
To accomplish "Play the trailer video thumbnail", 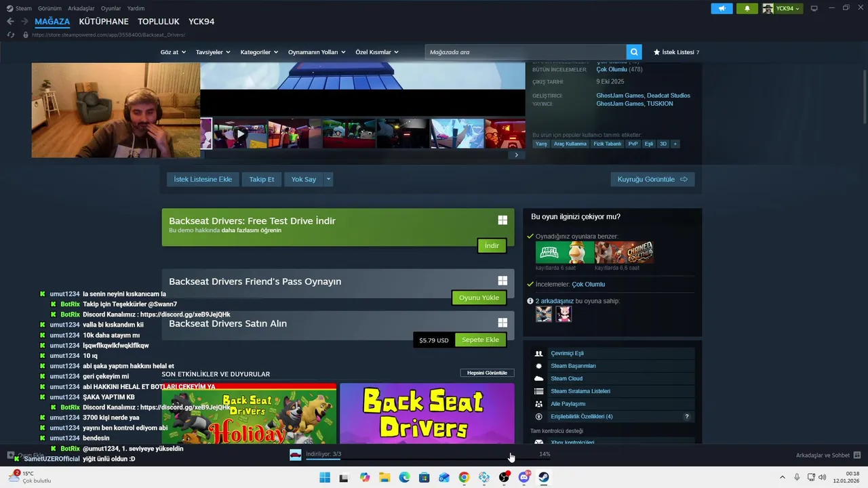I will [240, 134].
